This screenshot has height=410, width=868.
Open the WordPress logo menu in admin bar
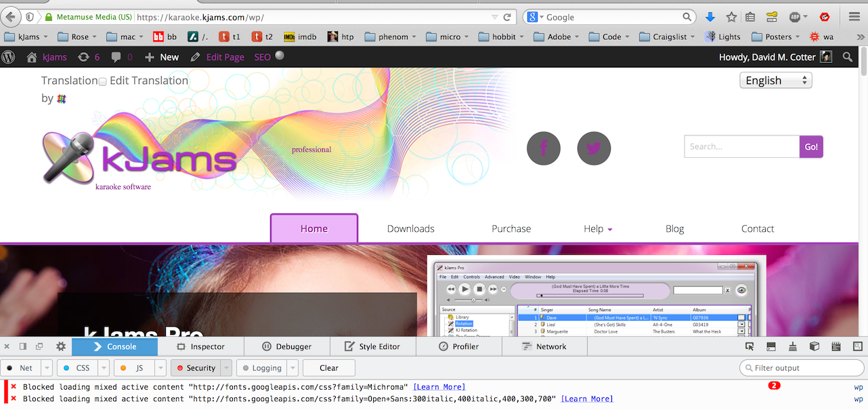click(x=9, y=57)
